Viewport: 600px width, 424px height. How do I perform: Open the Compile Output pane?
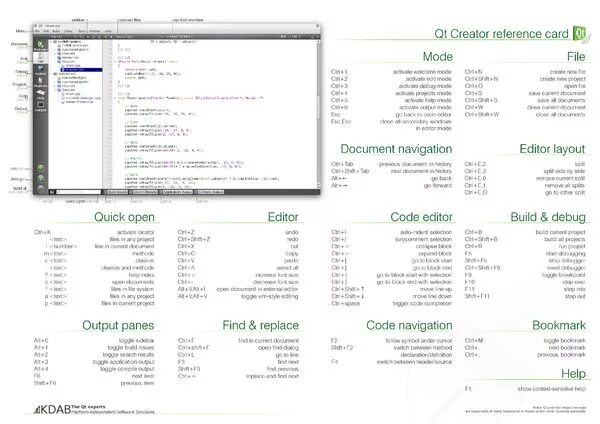pos(210,192)
